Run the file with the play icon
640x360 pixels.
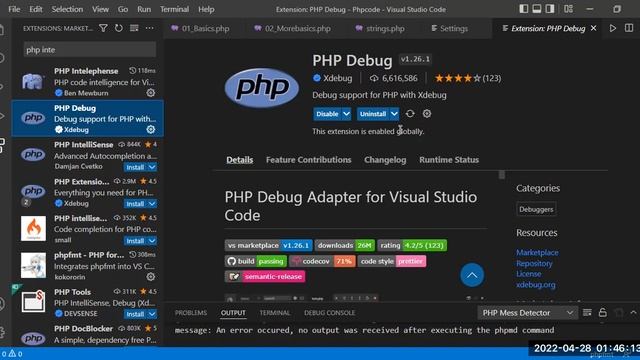(x=613, y=28)
